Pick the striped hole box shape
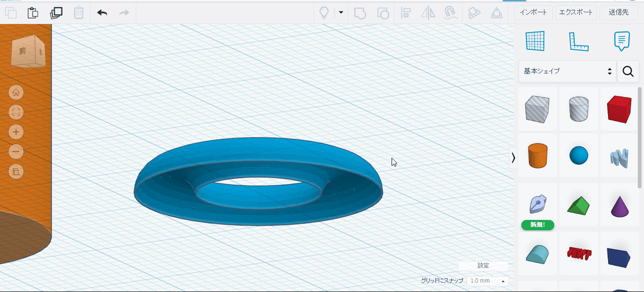Viewport: 644px width, 292px height. tap(537, 109)
